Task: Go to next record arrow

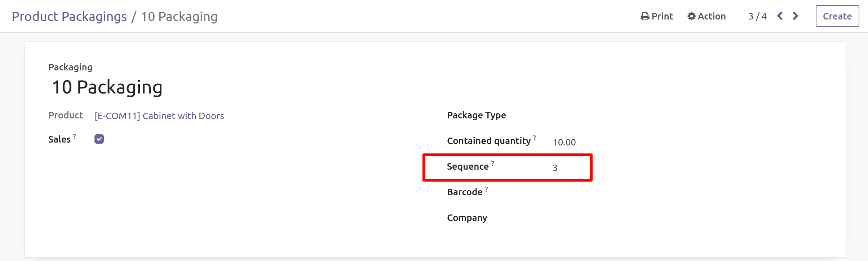Action: [x=796, y=16]
